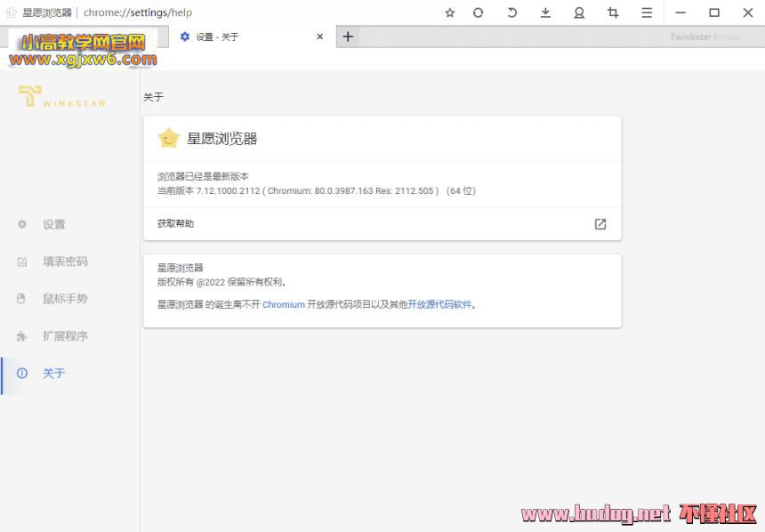The height and width of the screenshot is (532, 765).
Task: Click the puzzle icon beside 扩展程序
Action: [x=21, y=335]
